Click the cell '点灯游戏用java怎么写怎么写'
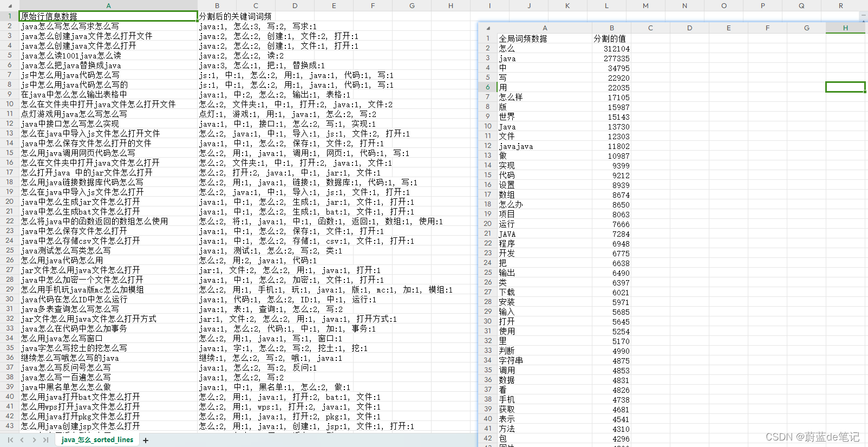The width and height of the screenshot is (868, 447). point(108,114)
